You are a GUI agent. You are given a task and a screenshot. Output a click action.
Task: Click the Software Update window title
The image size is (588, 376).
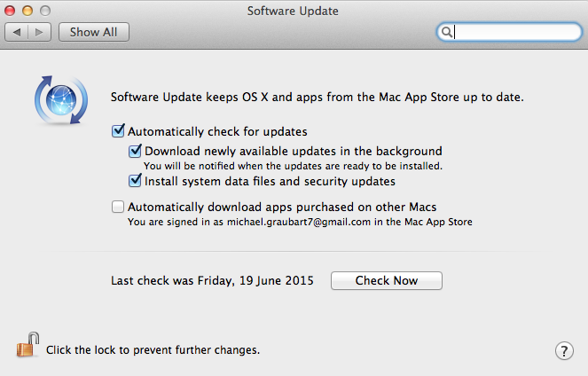tap(293, 11)
